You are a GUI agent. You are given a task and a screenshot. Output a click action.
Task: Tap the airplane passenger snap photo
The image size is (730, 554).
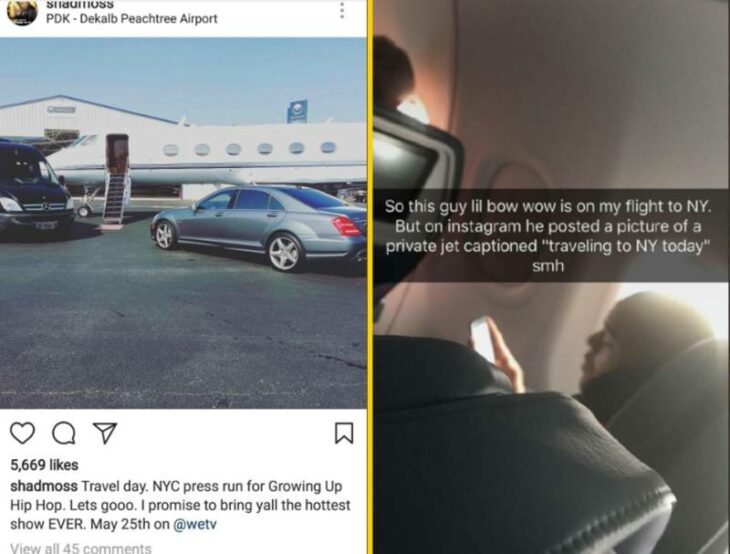pyautogui.click(x=551, y=277)
